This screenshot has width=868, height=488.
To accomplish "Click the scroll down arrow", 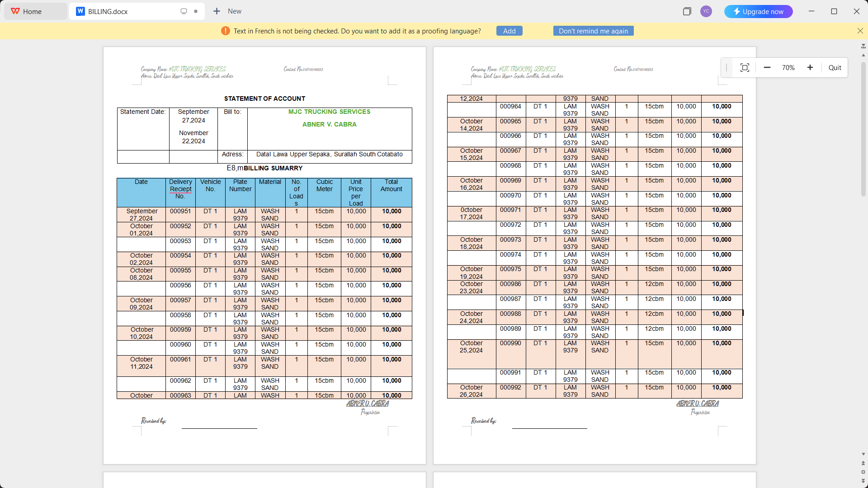I will click(x=863, y=454).
